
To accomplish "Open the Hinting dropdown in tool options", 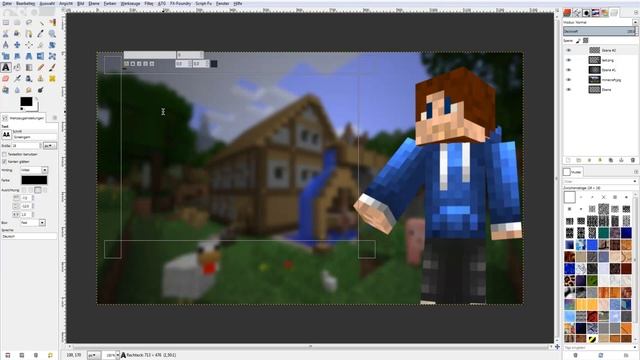I will click(34, 170).
